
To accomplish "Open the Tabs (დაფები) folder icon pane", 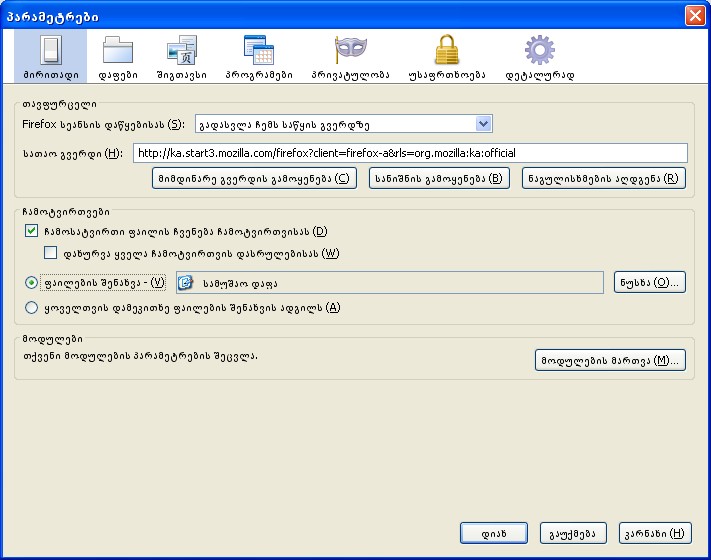I will pos(117,56).
